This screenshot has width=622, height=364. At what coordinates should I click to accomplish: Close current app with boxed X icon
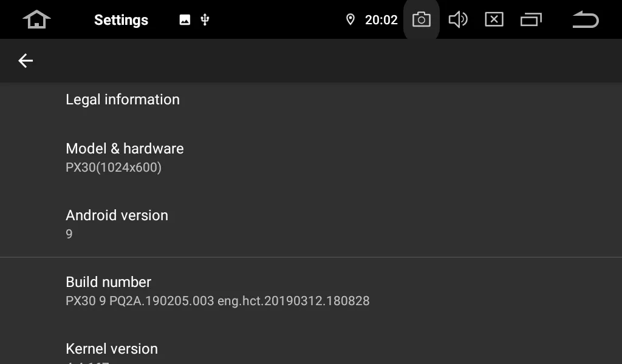pyautogui.click(x=494, y=19)
